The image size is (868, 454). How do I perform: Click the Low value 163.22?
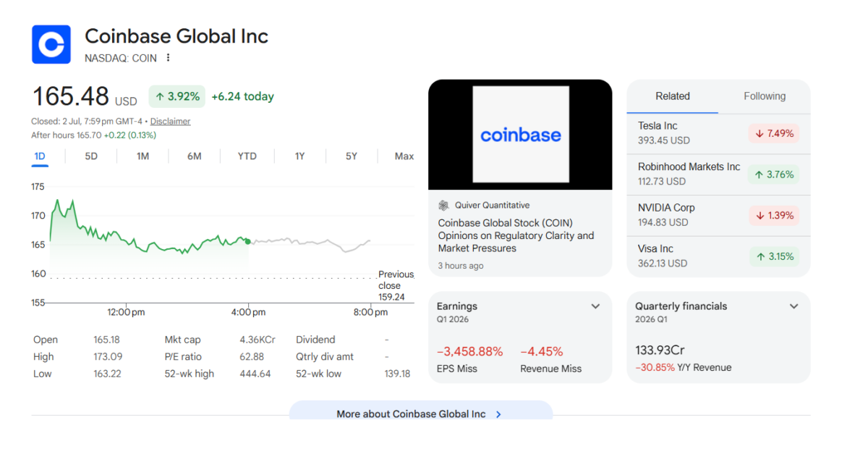pyautogui.click(x=107, y=374)
